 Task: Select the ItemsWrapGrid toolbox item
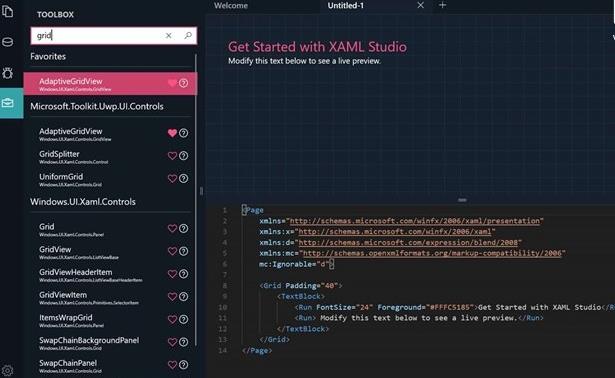click(110, 320)
